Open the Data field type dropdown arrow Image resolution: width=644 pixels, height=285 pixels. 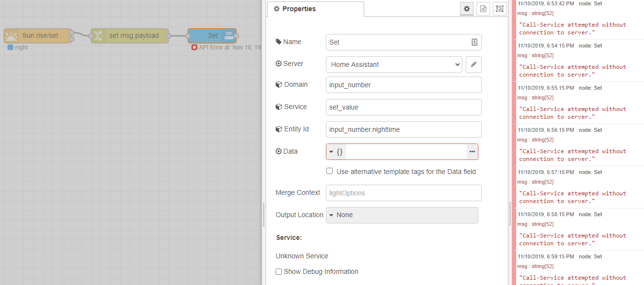330,151
